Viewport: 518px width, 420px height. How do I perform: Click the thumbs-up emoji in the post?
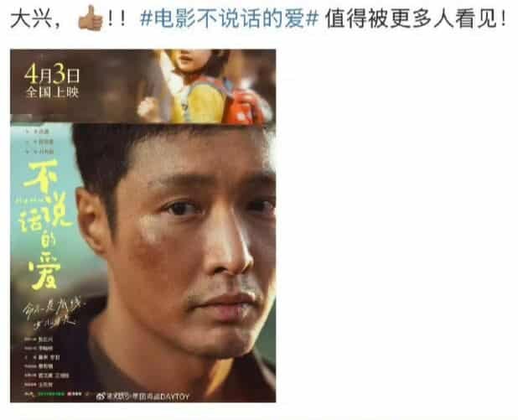(x=91, y=18)
